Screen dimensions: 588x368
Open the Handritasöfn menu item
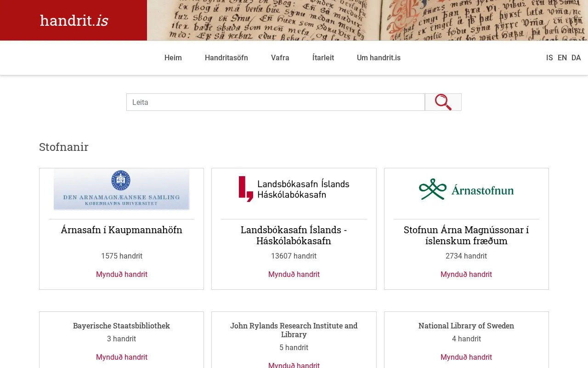click(x=226, y=57)
